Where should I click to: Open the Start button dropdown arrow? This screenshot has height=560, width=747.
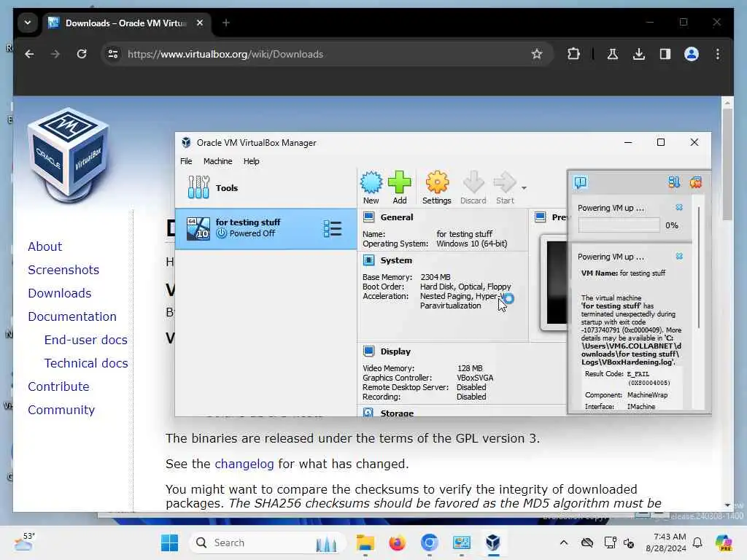pyautogui.click(x=524, y=188)
